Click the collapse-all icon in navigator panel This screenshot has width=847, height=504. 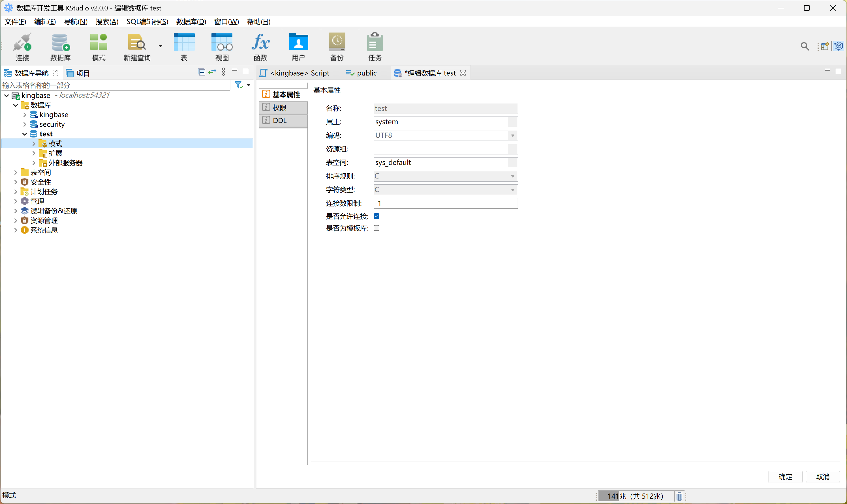point(202,72)
